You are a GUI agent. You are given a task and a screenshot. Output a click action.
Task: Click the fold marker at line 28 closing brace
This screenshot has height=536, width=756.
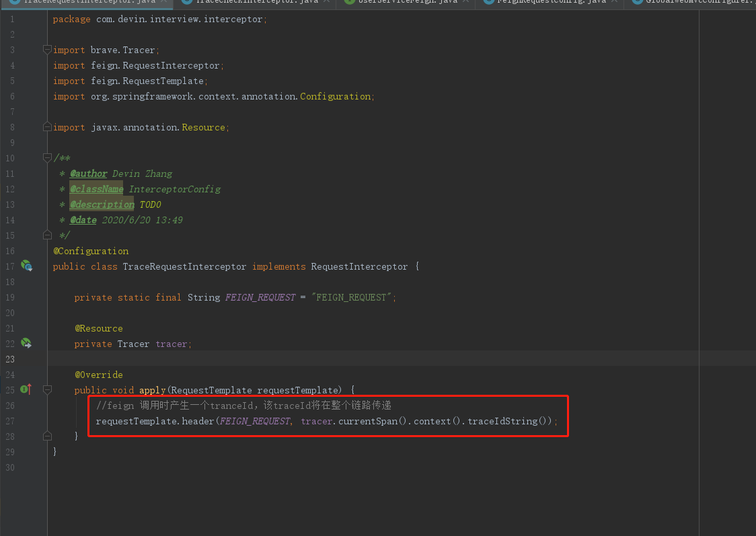pos(46,436)
